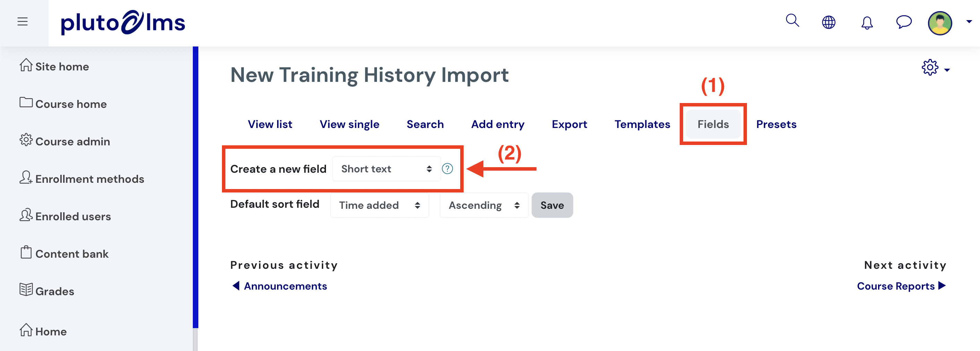Viewport: 980px width, 351px height.
Task: Click the Save button
Action: point(552,205)
